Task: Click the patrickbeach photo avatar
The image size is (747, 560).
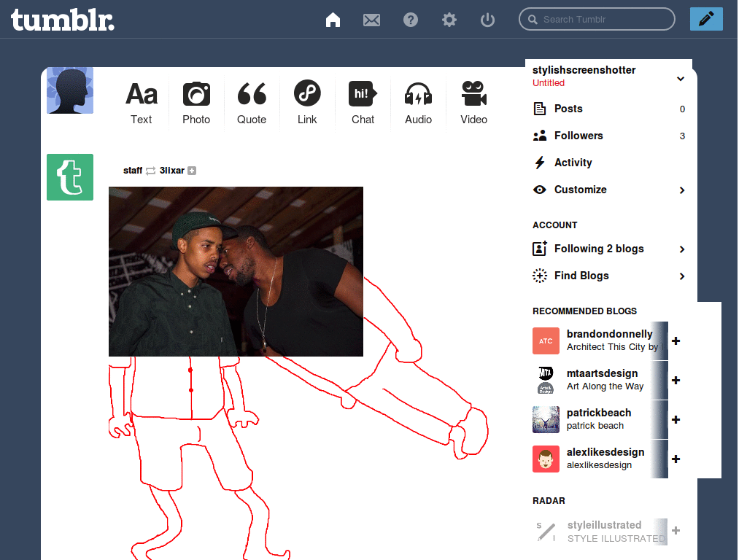Action: (546, 419)
